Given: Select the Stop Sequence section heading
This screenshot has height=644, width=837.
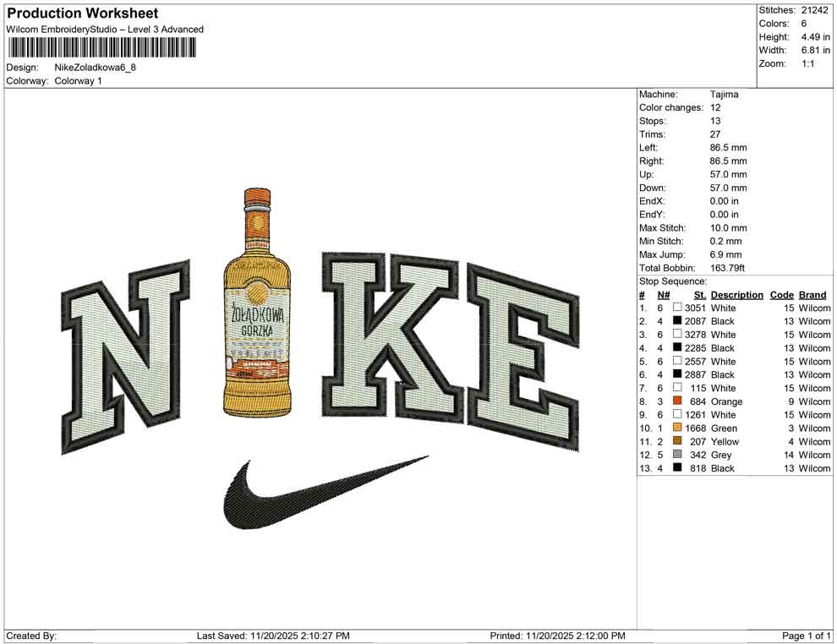Looking at the screenshot, I should coord(672,281).
